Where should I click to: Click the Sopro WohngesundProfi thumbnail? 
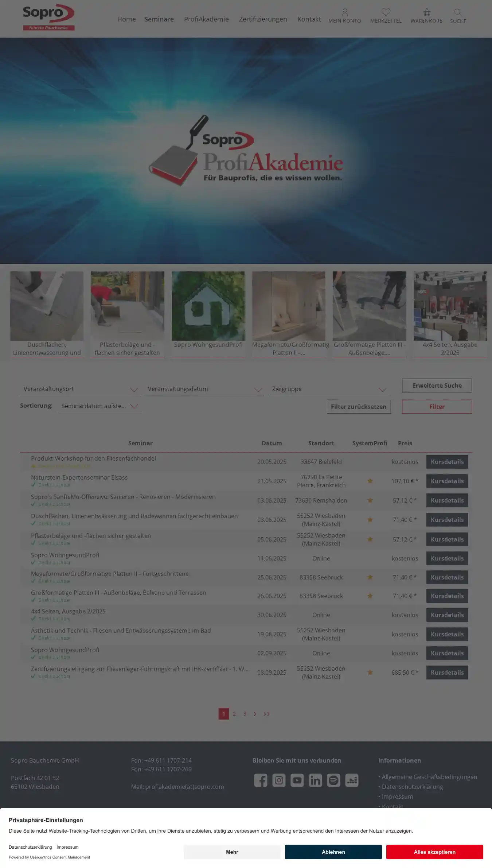(208, 306)
